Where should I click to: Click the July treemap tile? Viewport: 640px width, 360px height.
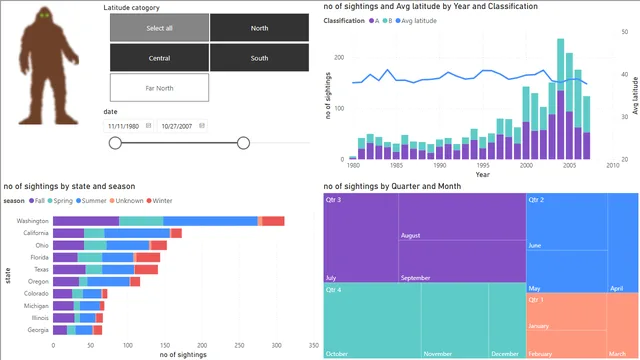click(361, 238)
